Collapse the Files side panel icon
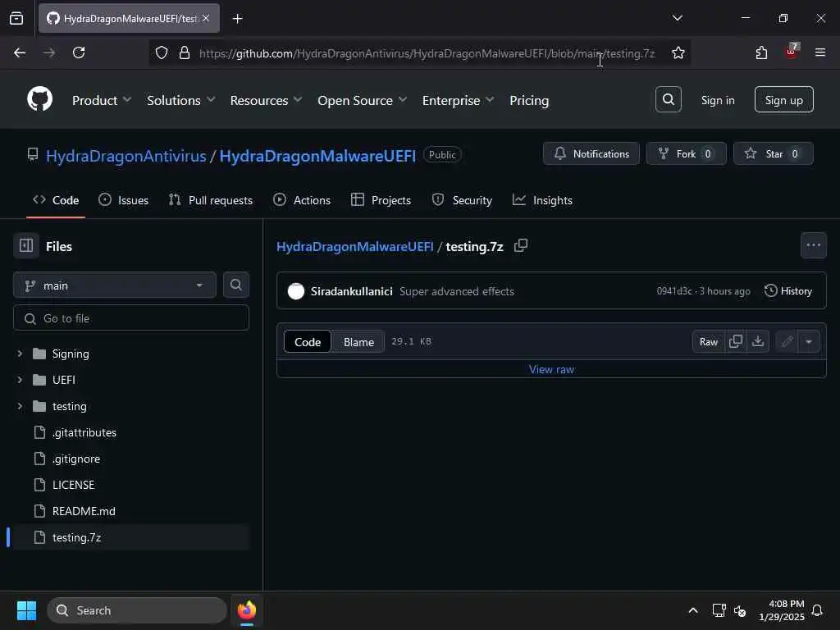840x630 pixels. pos(26,246)
